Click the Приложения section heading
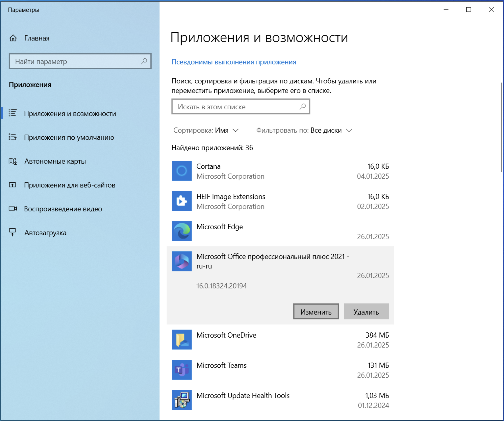The width and height of the screenshot is (504, 421). [30, 85]
